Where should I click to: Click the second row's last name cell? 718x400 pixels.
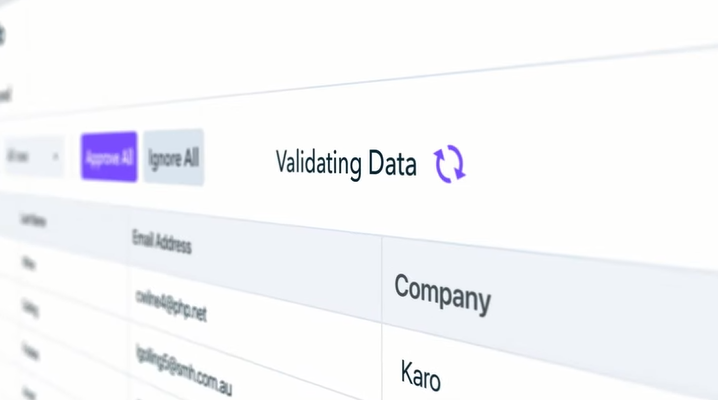coord(30,308)
